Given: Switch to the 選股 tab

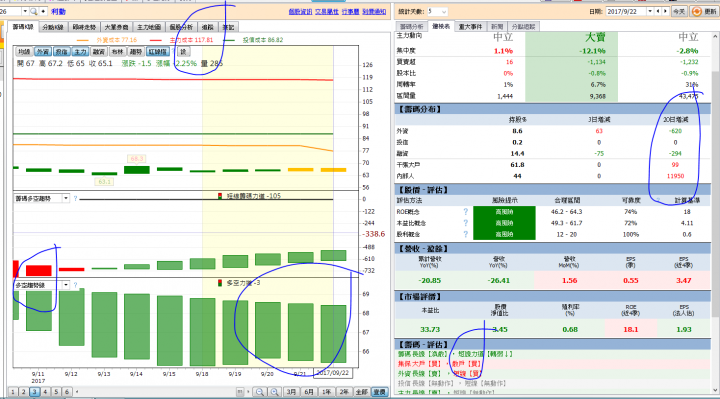Looking at the screenshot, I should pos(208,28).
